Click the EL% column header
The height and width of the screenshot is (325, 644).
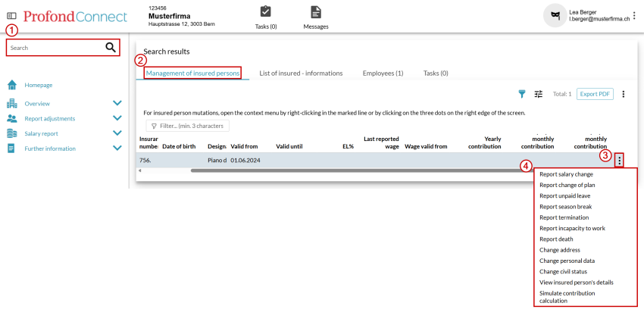[349, 146]
